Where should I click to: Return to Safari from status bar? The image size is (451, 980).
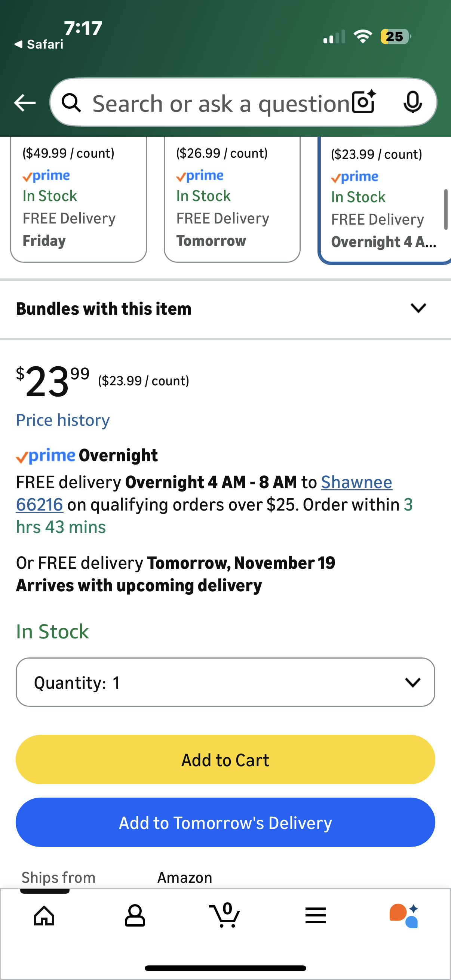[39, 44]
